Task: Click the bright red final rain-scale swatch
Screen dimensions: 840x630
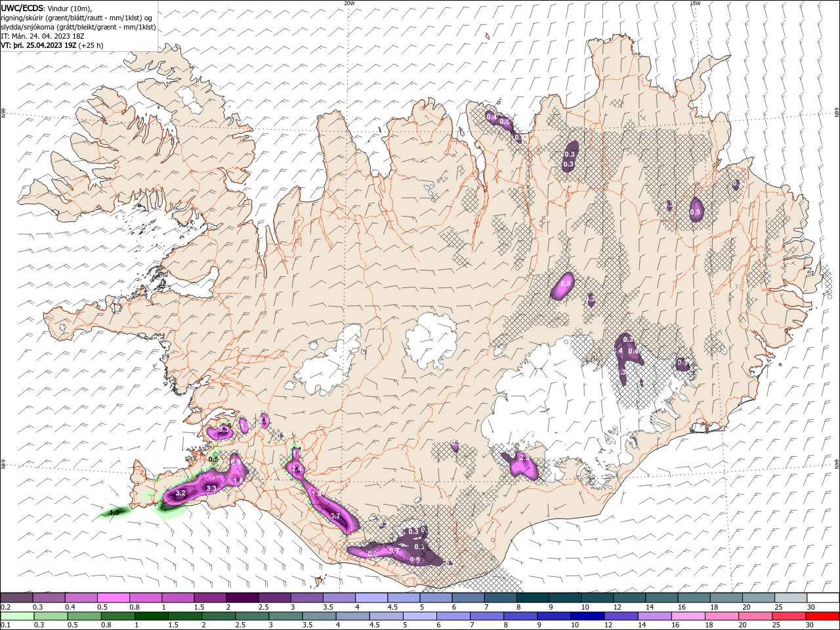Action: [822, 616]
